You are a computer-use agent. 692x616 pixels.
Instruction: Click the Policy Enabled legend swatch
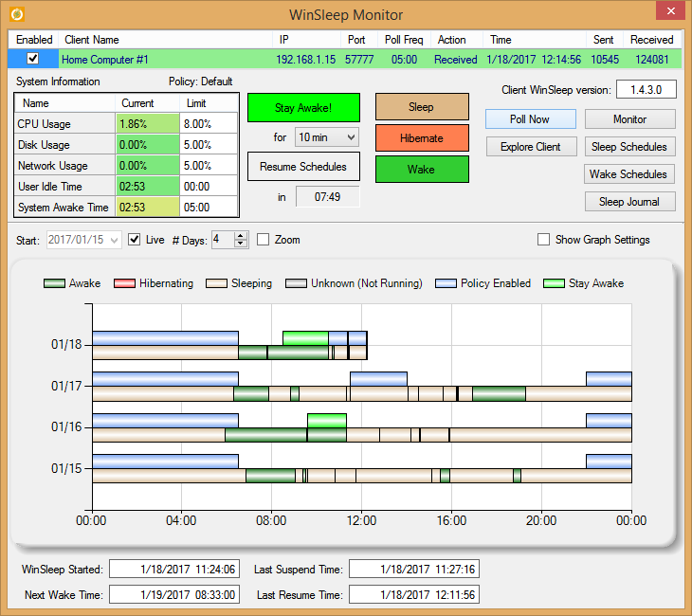446,283
